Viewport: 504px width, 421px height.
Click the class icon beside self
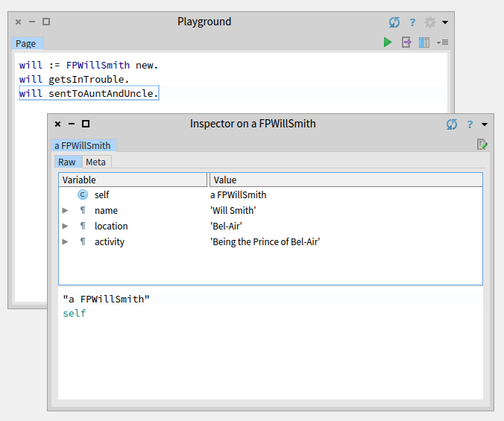point(83,194)
